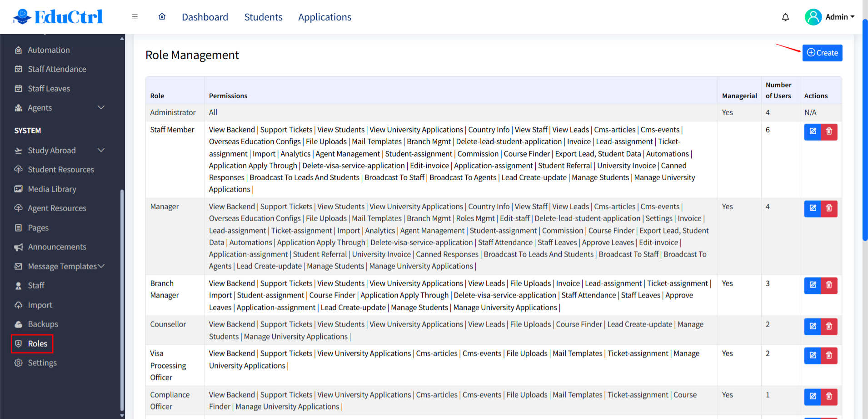
Task: Delete the Compliance Officer role
Action: pos(829,397)
